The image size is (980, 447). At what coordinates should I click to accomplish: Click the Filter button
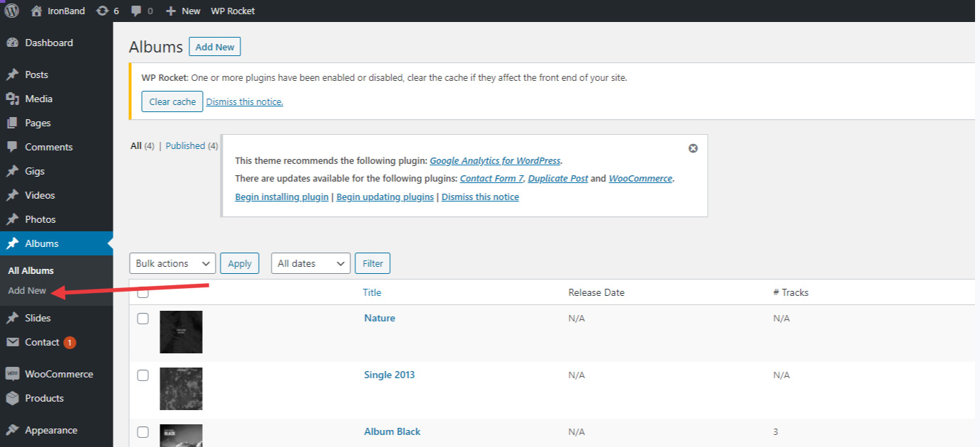[x=373, y=263]
